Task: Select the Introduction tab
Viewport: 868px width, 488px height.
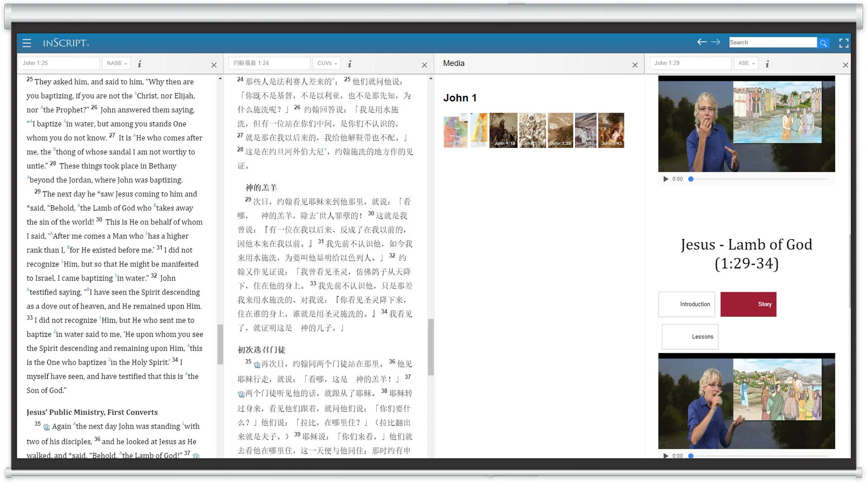Action: [x=687, y=304]
